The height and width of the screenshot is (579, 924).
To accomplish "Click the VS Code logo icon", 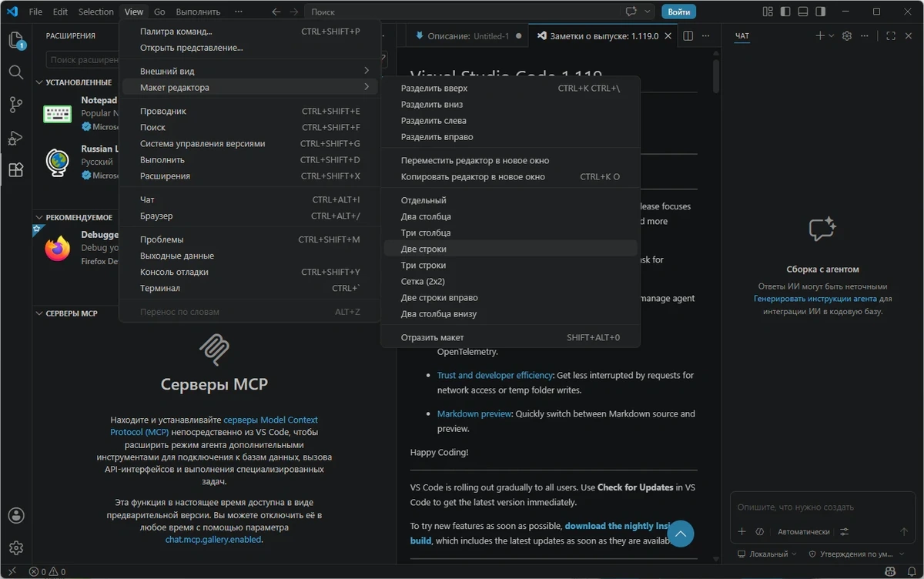I will click(x=12, y=12).
